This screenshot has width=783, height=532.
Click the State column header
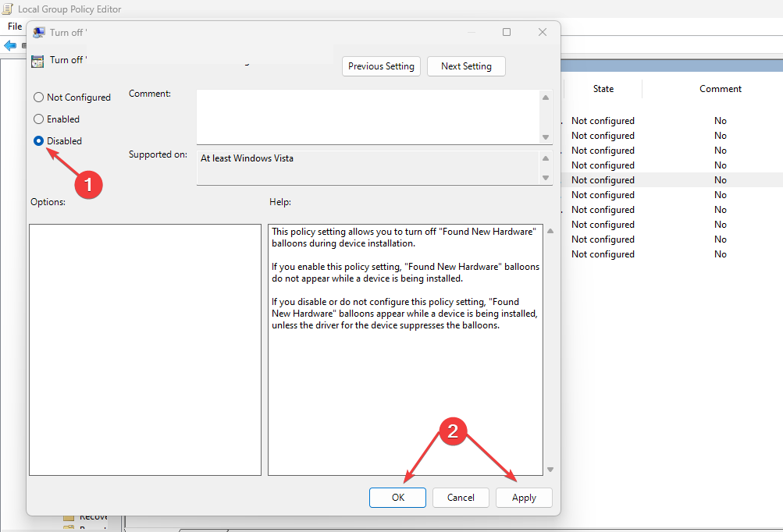pyautogui.click(x=603, y=89)
